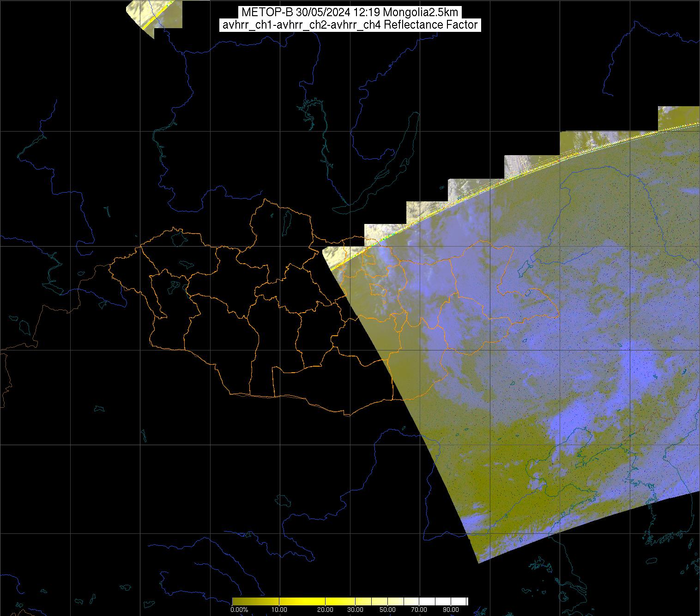Viewport: 700px width, 616px height.
Task: Click the '0.00%' colorbar label
Action: pos(240,610)
